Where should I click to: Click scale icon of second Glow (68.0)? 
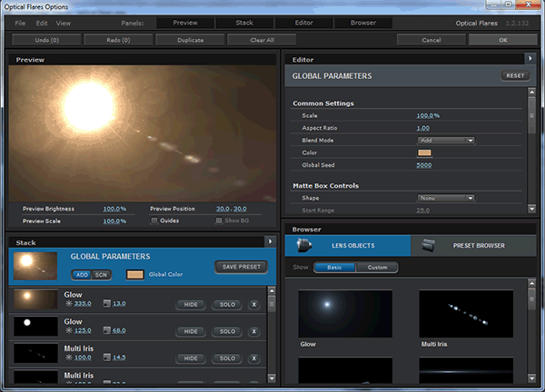pyautogui.click(x=106, y=330)
